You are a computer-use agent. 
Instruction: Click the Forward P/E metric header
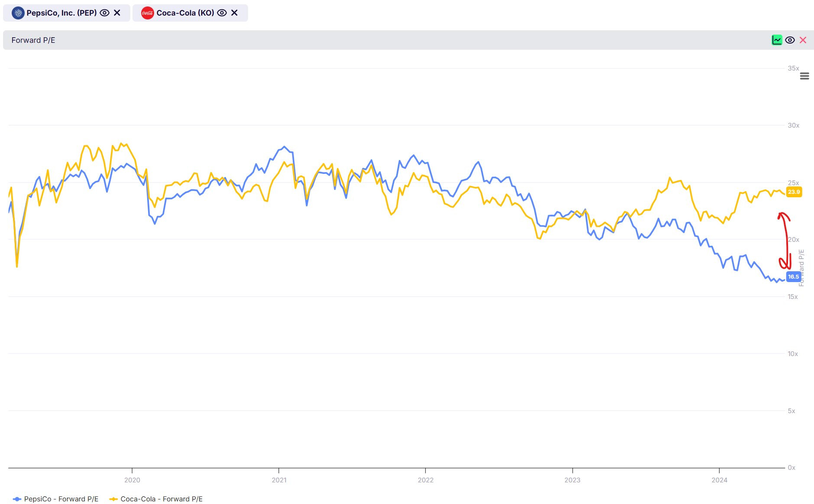(x=33, y=40)
